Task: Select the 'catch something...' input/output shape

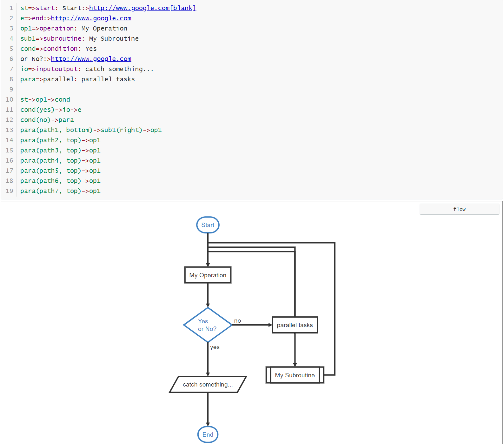Action: [x=208, y=384]
